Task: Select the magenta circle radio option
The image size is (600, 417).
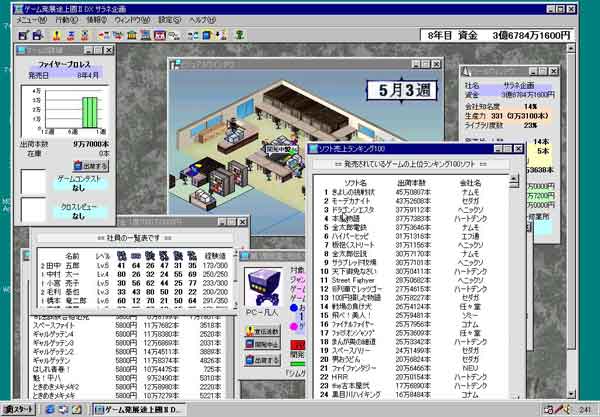Action: point(292,323)
